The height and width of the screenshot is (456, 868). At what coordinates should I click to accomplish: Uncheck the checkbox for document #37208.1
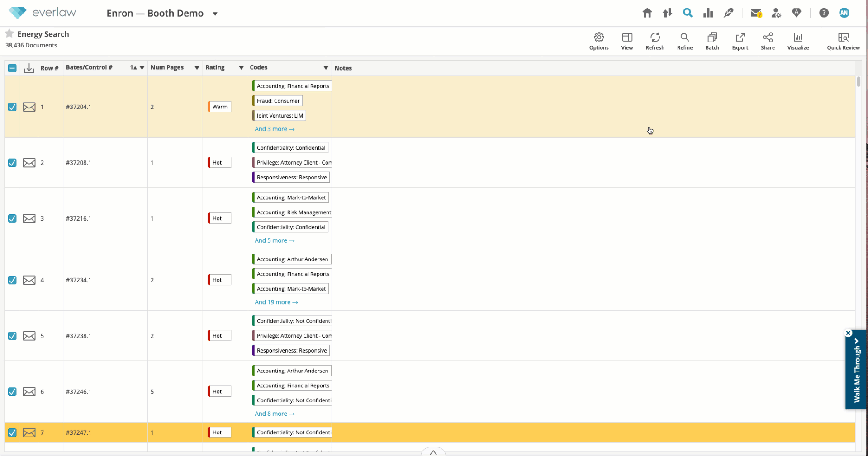[12, 163]
